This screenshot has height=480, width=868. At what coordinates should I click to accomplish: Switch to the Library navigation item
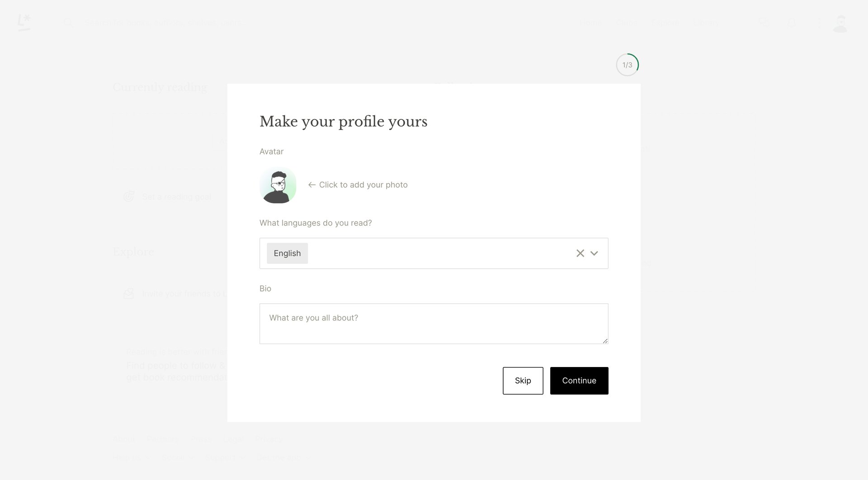pos(706,22)
